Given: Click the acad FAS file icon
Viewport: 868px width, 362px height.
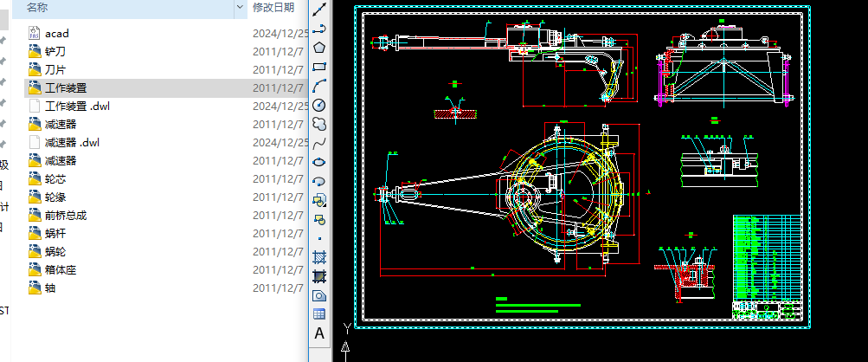Looking at the screenshot, I should pos(35,33).
